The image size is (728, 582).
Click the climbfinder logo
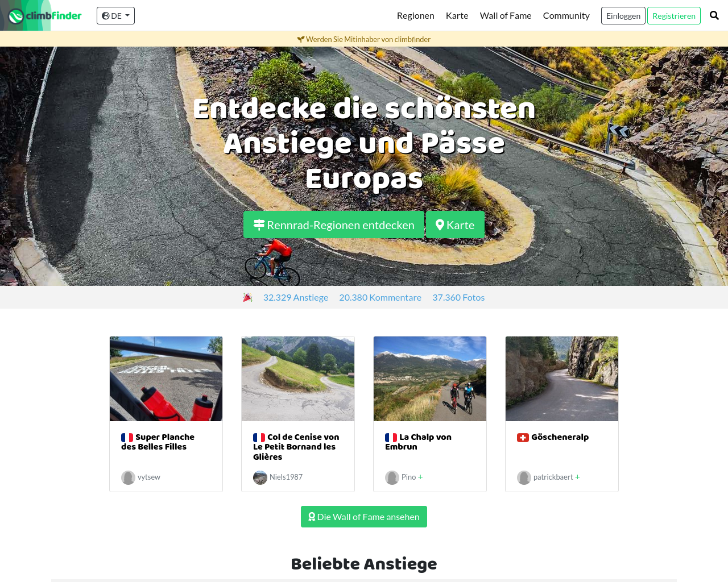coord(45,16)
